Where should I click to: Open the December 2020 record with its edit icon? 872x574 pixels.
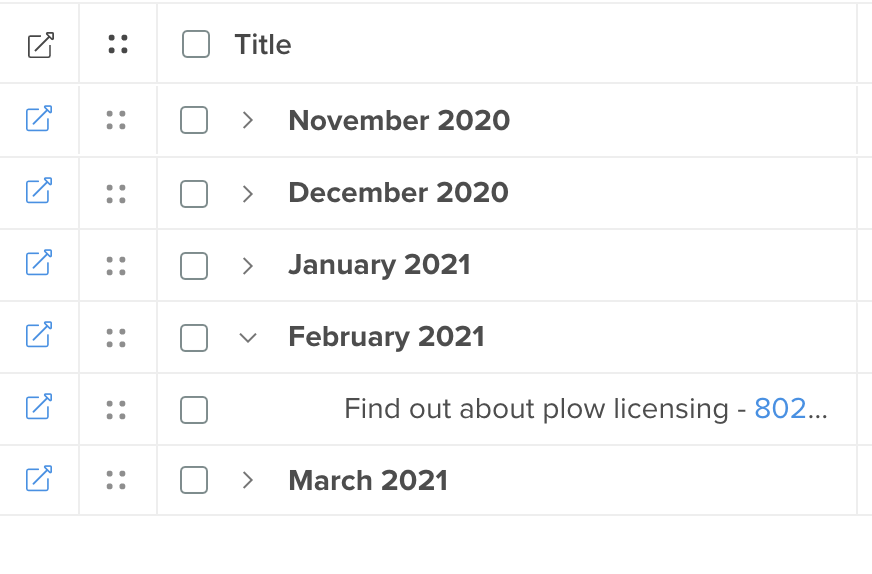(x=39, y=191)
